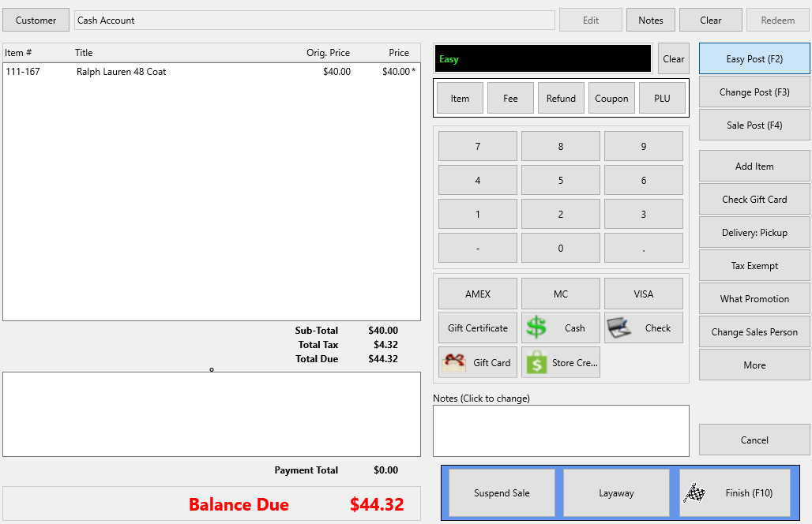Choose Gift Certificate payment
This screenshot has height=524, width=812.
[477, 328]
